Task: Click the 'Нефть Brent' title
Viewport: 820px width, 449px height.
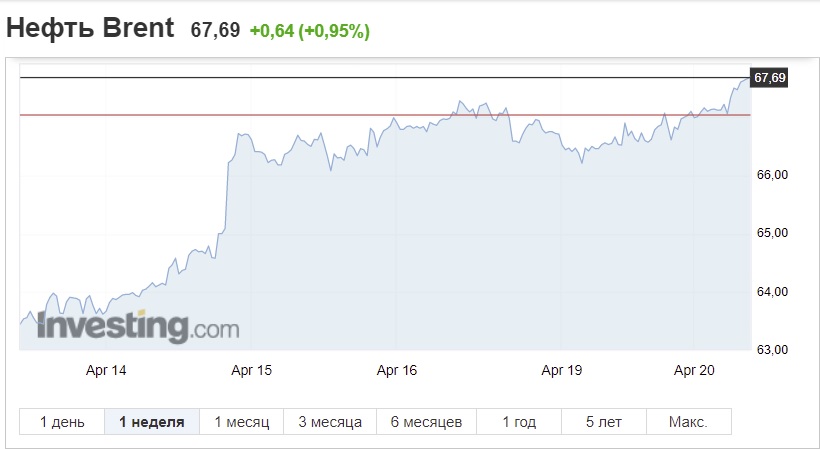Action: (90, 27)
